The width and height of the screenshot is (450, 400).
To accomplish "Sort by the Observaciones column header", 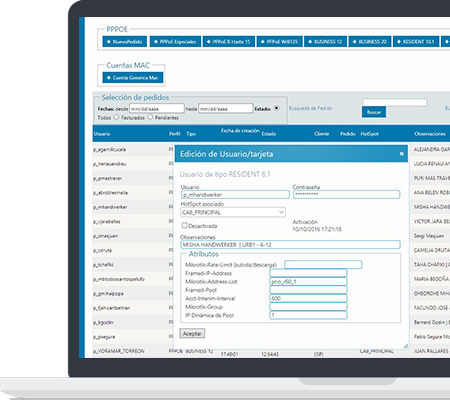I will click(430, 134).
